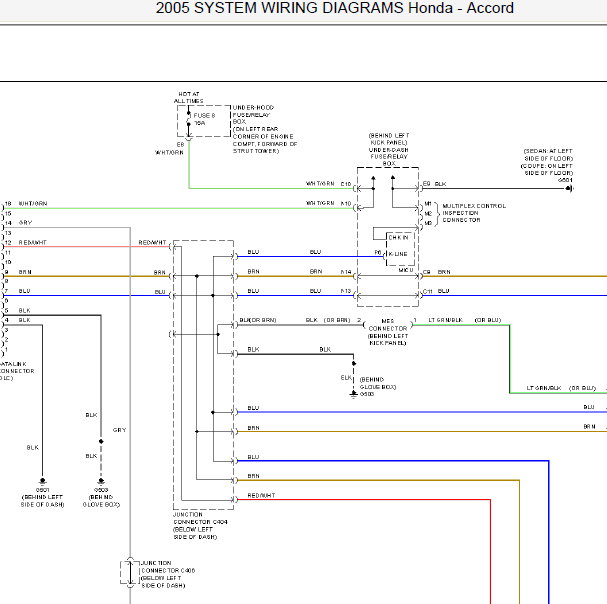Image resolution: width=607 pixels, height=604 pixels.
Task: Select DLC pin number 9
Action: 7,272
